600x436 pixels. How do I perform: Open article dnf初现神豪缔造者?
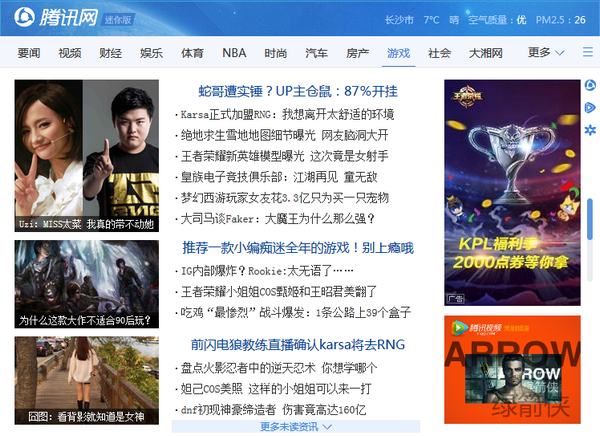point(273,410)
